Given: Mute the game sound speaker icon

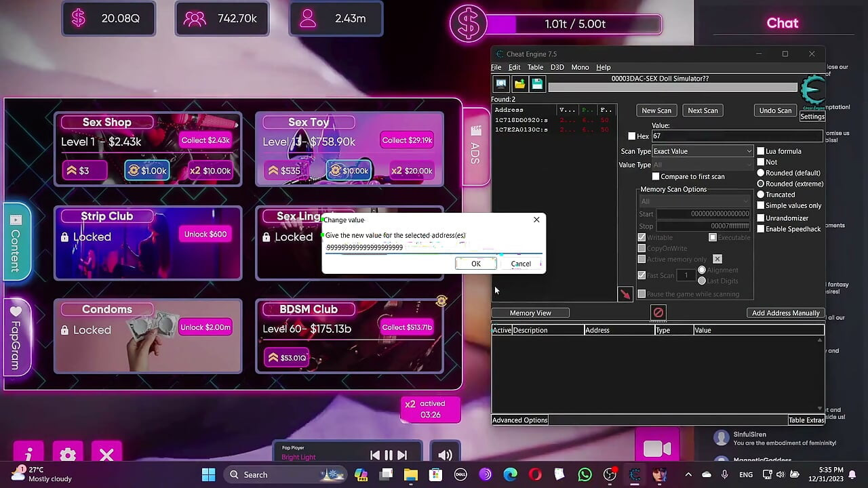Looking at the screenshot, I should (445, 455).
